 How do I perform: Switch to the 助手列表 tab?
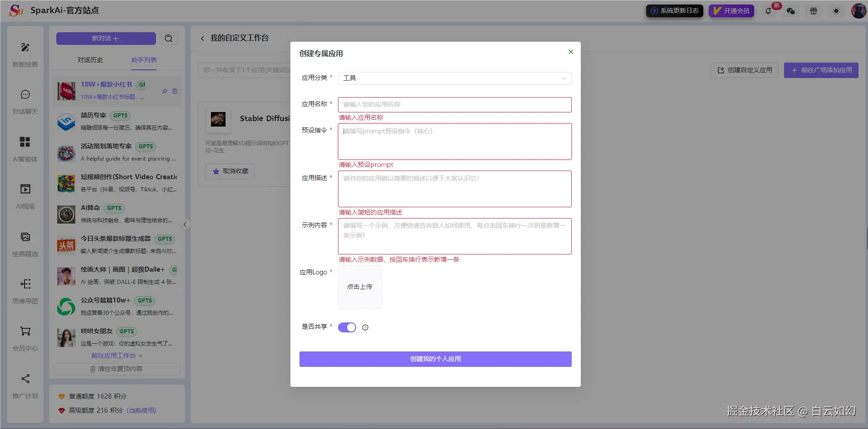point(143,59)
